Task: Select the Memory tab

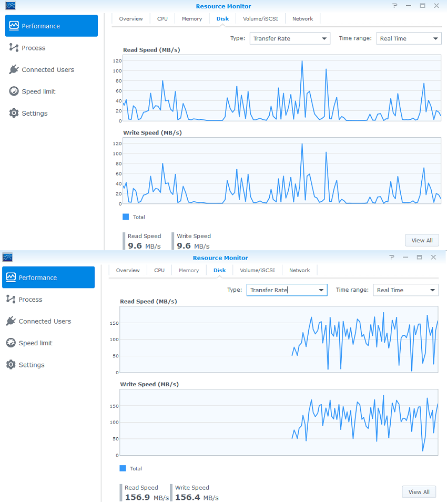Action: point(191,18)
